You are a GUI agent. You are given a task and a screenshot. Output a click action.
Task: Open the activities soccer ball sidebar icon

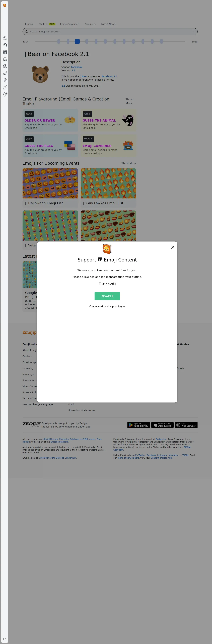tap(5, 66)
